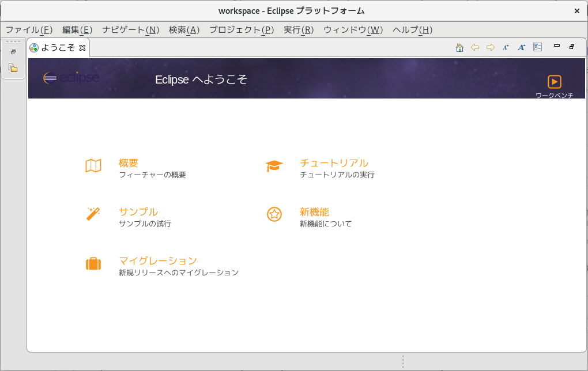The height and width of the screenshot is (371, 588).
Task: Restore the ようこそ view from its toolbar
Action: coord(572,47)
